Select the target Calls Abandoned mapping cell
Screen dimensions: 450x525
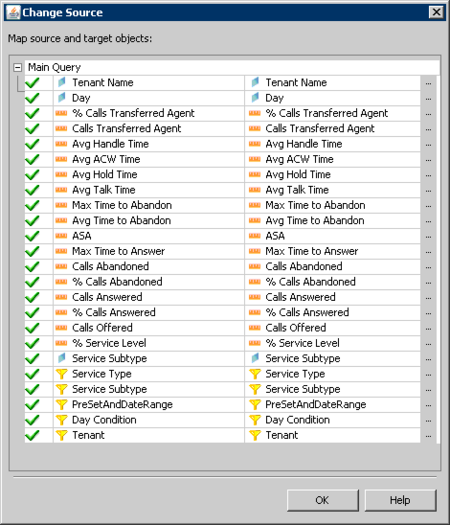[332, 267]
